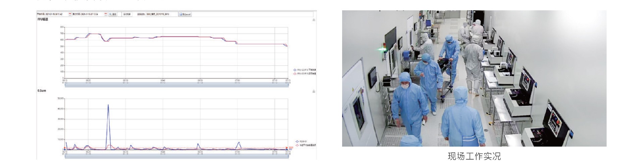Open the end time calendar picker
Screen dimensions: 644x164
pyautogui.click(x=106, y=14)
